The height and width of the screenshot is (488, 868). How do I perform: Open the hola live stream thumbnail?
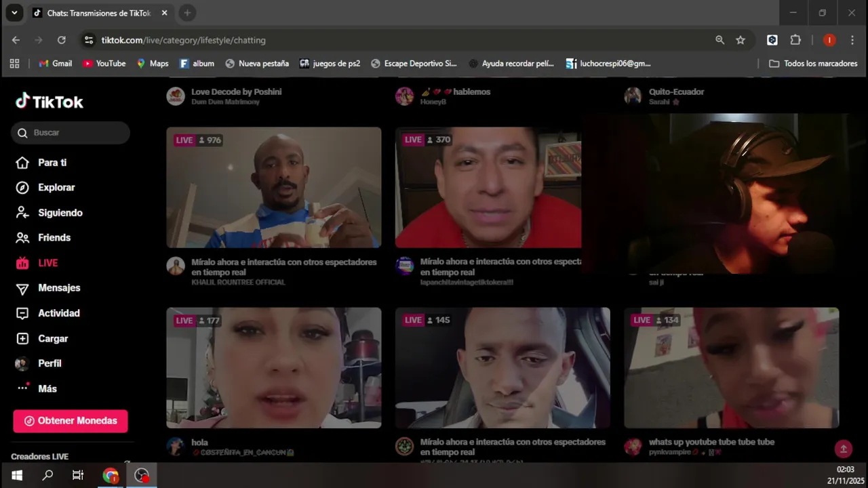coord(274,367)
